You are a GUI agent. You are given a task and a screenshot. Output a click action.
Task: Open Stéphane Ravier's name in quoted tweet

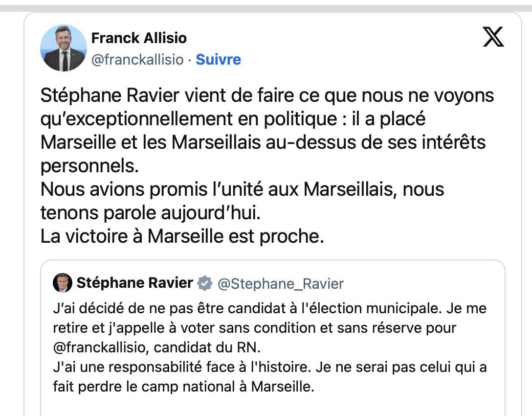pyautogui.click(x=134, y=283)
